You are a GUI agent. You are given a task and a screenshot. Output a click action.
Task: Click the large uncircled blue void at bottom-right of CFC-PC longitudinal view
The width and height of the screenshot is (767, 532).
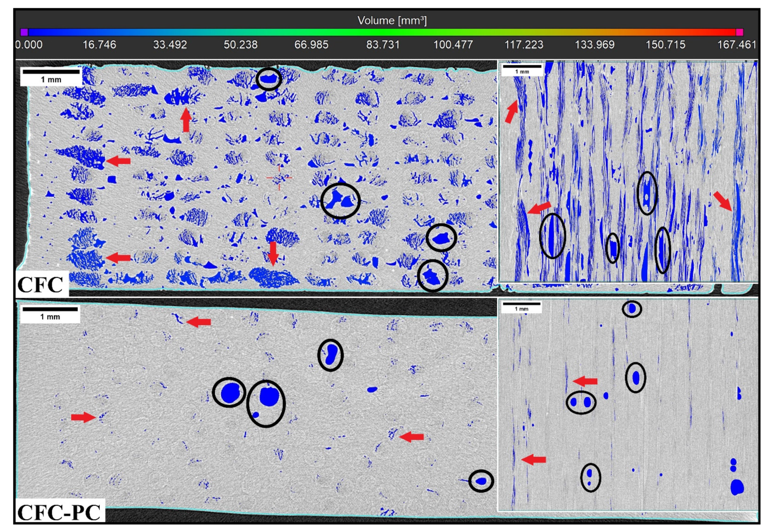[x=737, y=487]
